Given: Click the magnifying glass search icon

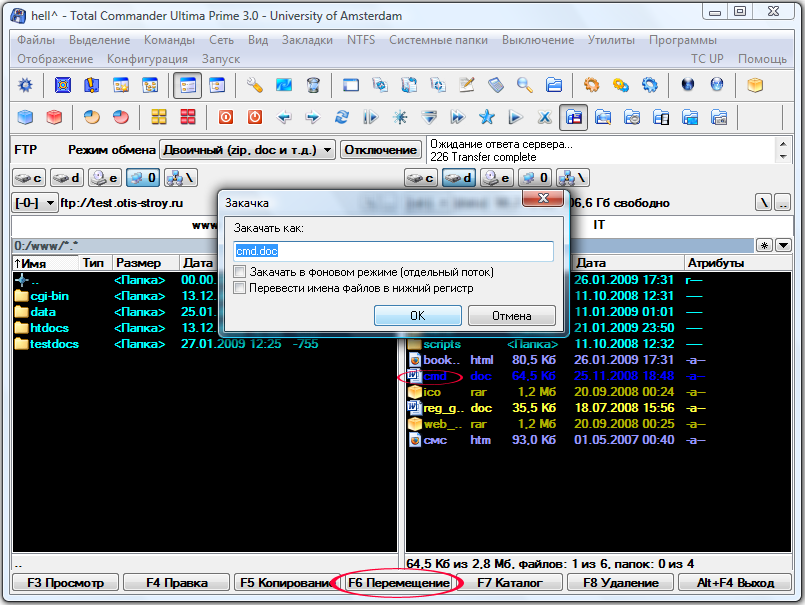Looking at the screenshot, I should coord(525,85).
